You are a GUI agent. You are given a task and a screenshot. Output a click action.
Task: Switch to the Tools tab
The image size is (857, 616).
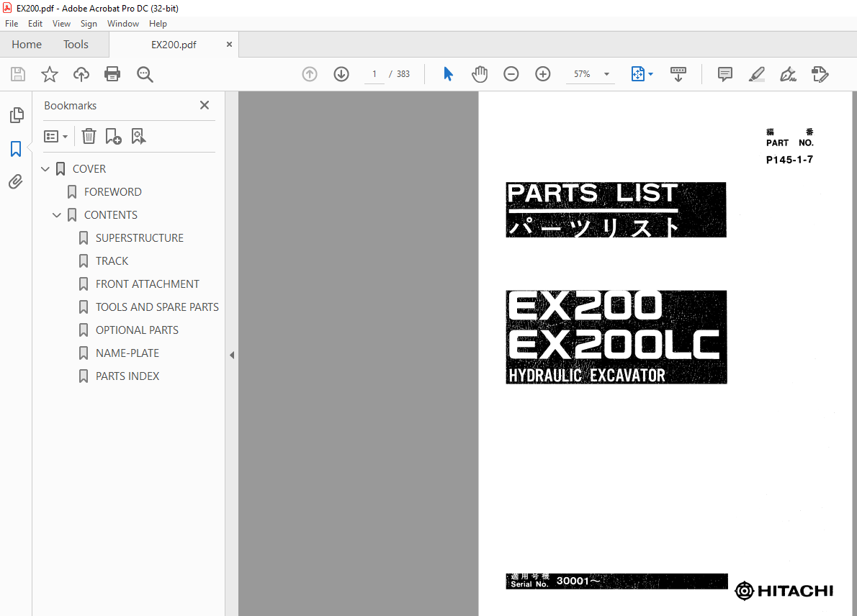pyautogui.click(x=76, y=44)
